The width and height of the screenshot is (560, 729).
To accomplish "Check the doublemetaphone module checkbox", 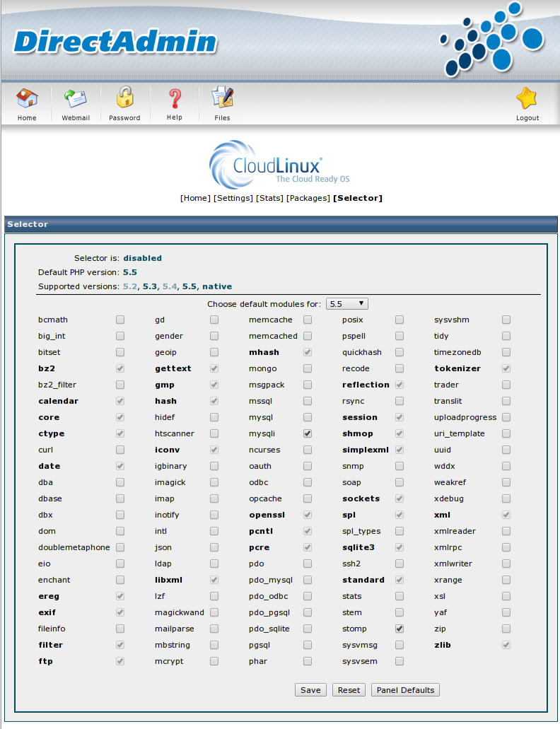I will 120,548.
